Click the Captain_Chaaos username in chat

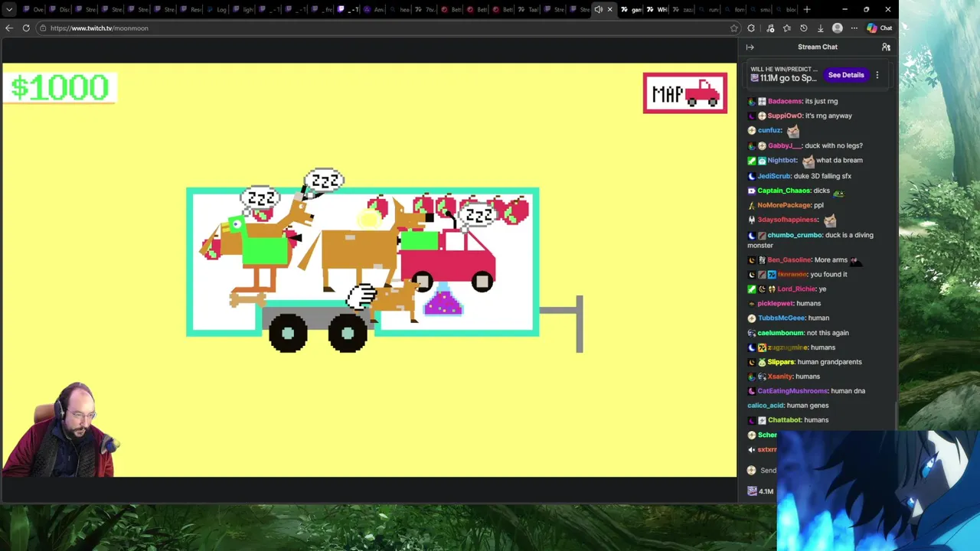click(x=784, y=191)
